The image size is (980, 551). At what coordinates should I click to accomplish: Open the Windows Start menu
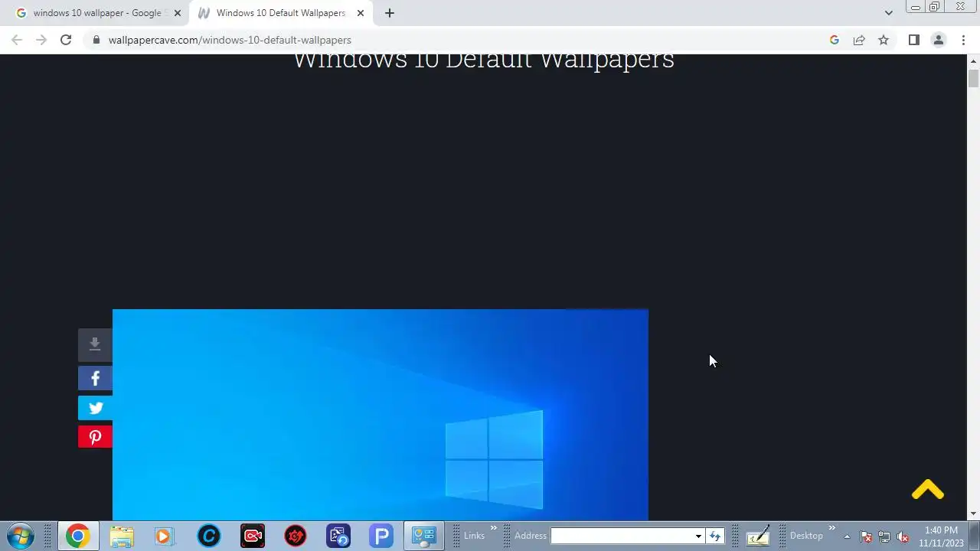(x=20, y=536)
